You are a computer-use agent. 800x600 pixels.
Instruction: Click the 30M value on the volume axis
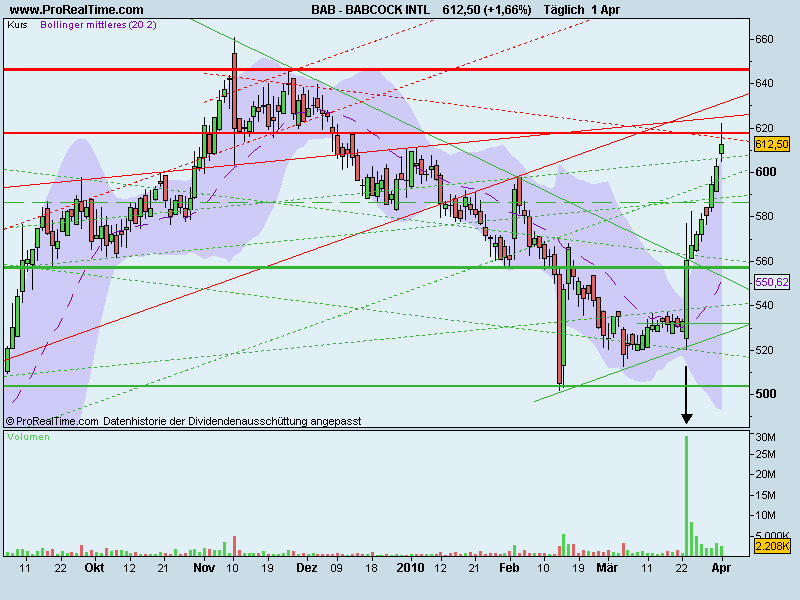pyautogui.click(x=768, y=438)
